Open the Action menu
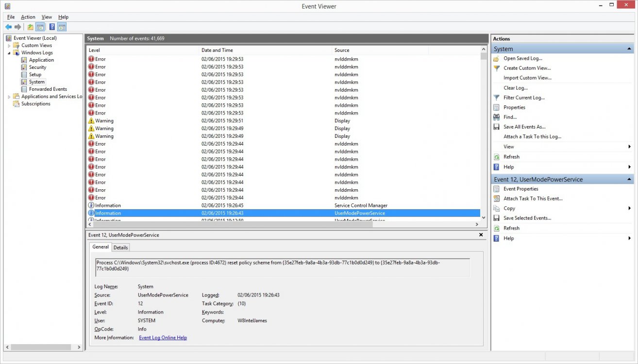 [28, 17]
